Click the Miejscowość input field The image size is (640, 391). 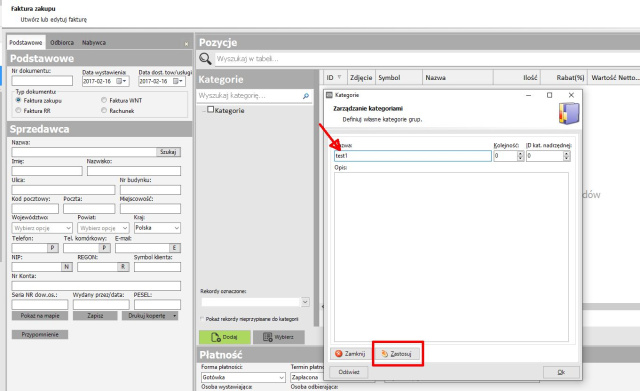[x=150, y=209]
